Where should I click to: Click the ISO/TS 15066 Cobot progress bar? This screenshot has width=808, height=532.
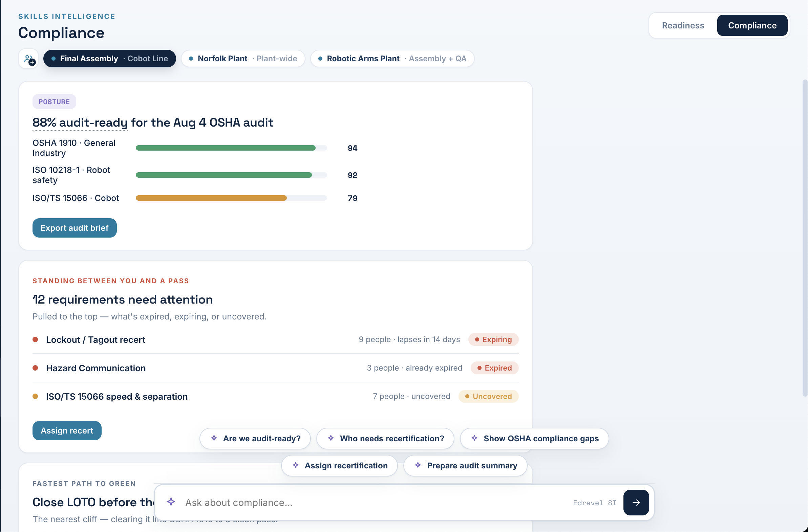pos(231,198)
